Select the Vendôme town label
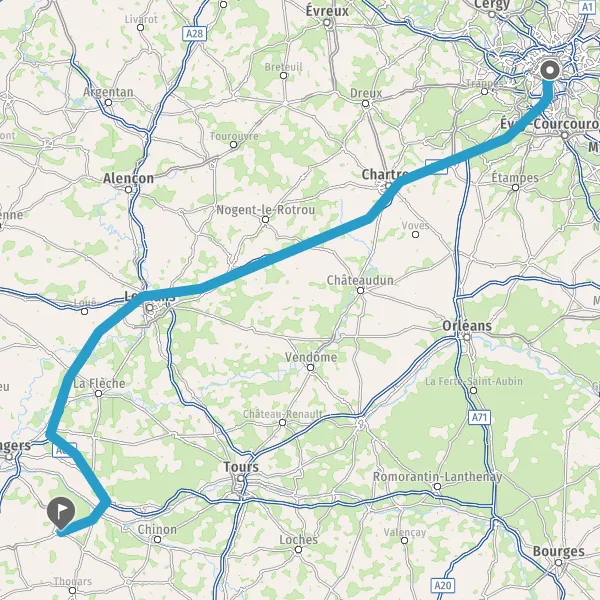Image resolution: width=600 pixels, height=600 pixels. click(x=311, y=357)
